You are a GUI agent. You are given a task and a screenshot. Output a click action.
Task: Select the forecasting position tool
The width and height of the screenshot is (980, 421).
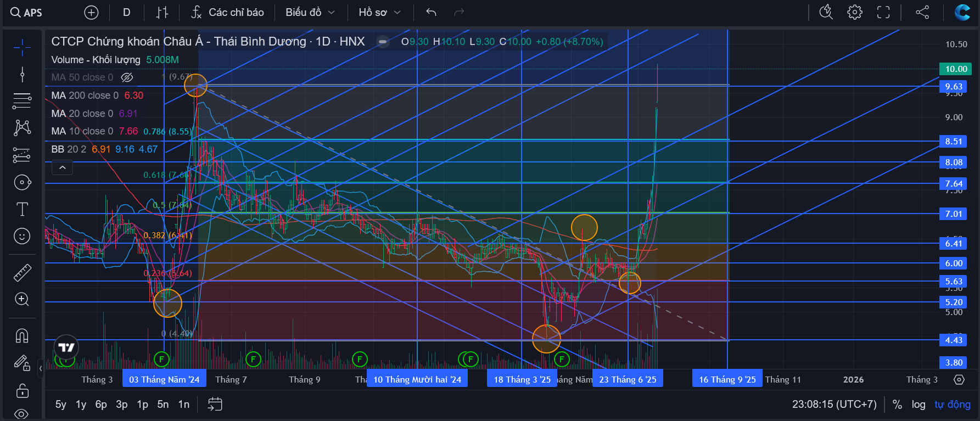click(x=22, y=155)
